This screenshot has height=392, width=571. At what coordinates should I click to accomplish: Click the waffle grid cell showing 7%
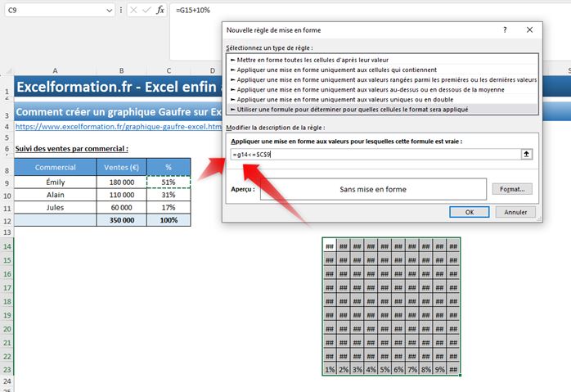tap(411, 369)
